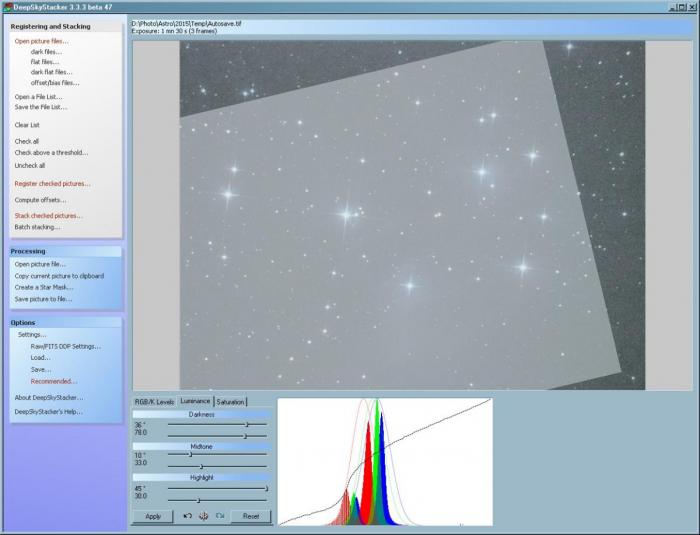Click the DeepSkyStacker title bar app icon

7,7
